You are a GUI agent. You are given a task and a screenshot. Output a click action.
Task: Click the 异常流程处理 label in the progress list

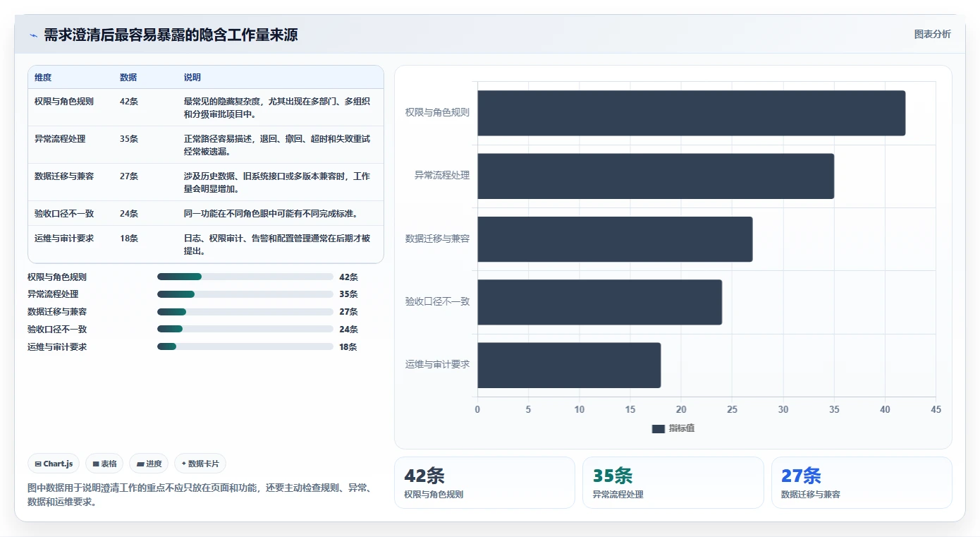[x=53, y=294]
